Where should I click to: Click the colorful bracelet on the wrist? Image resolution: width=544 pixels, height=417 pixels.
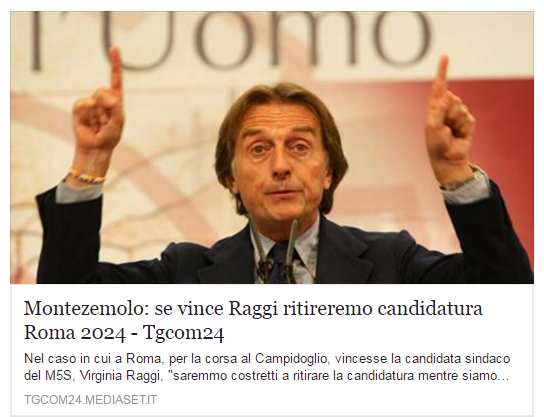click(x=86, y=177)
